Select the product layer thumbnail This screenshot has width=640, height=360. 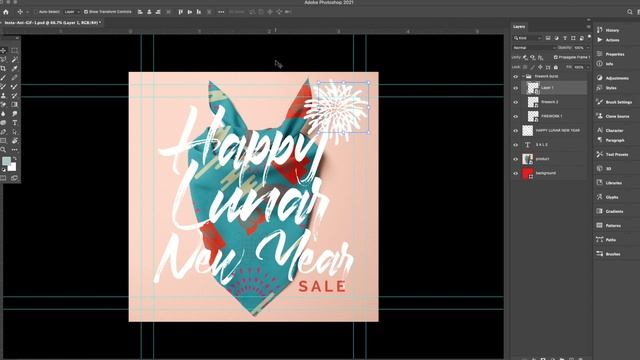click(x=527, y=159)
